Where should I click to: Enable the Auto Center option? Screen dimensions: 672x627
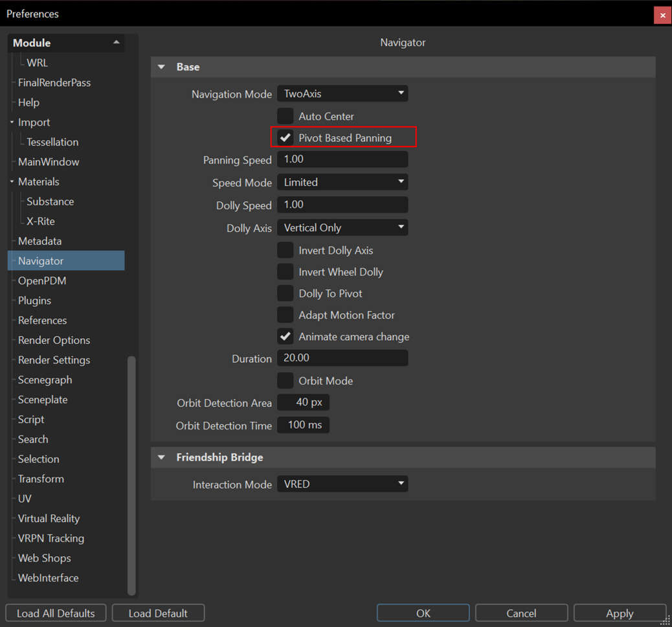285,115
